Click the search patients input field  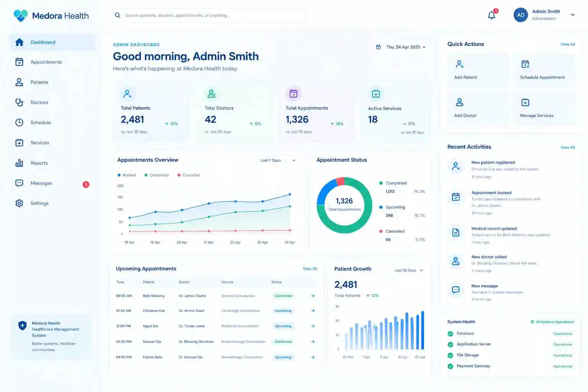[208, 15]
